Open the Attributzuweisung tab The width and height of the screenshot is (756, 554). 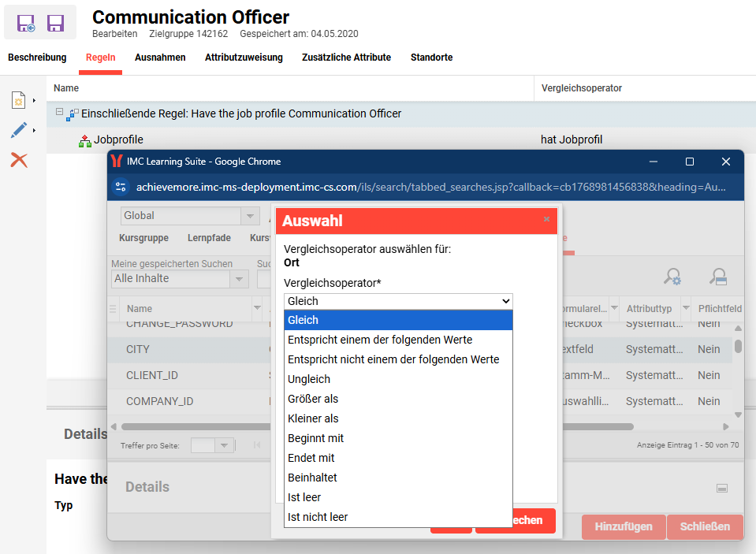pyautogui.click(x=244, y=58)
